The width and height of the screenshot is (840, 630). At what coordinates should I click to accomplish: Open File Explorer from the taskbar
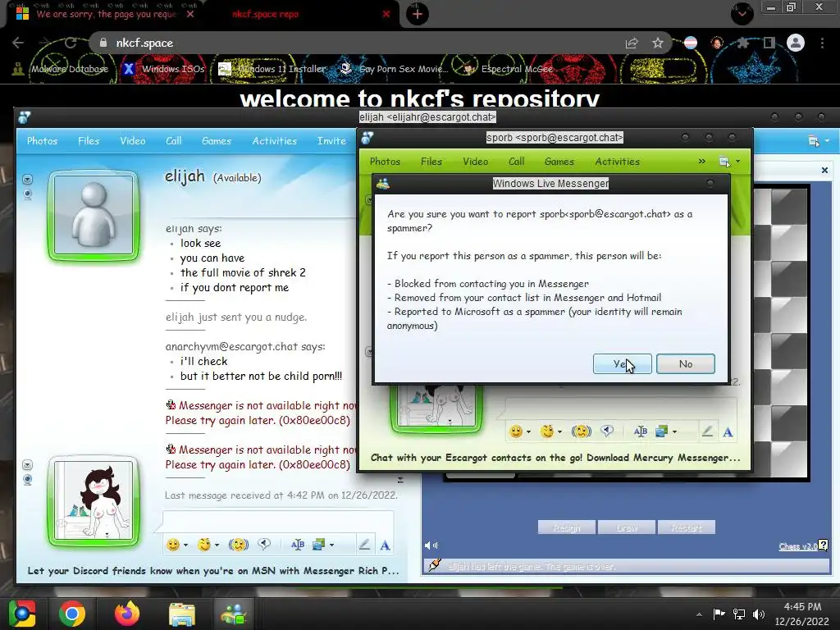[182, 614]
